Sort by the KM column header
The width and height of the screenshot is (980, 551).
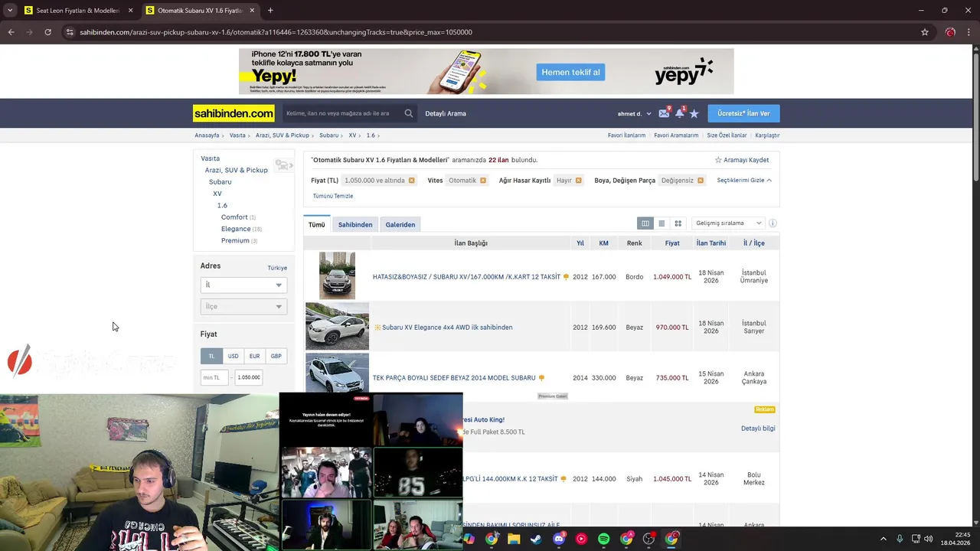pos(603,243)
